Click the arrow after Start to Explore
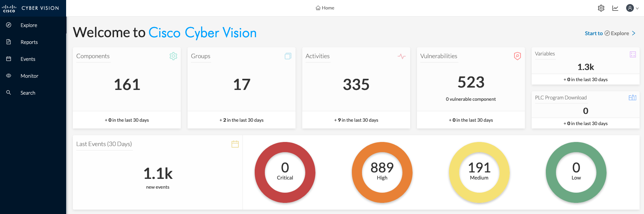The image size is (644, 214). click(634, 33)
